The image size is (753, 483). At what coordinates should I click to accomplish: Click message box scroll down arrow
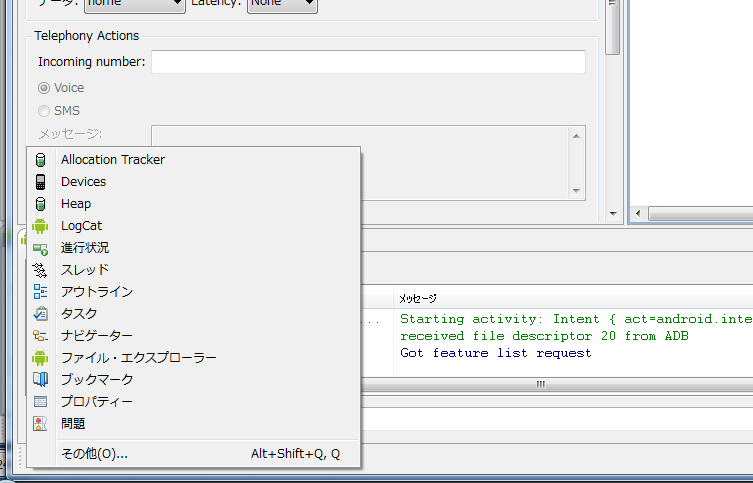tap(576, 191)
